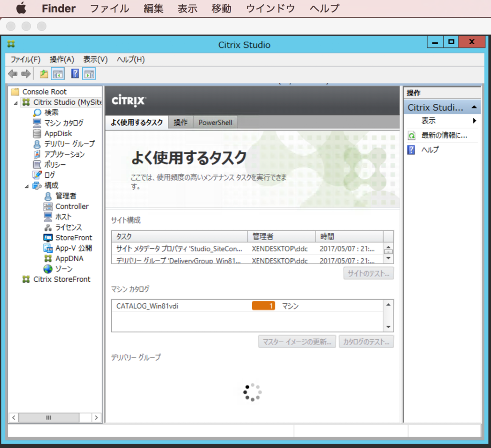Click the 管理者 column header
491x448 pixels.
tap(281, 237)
